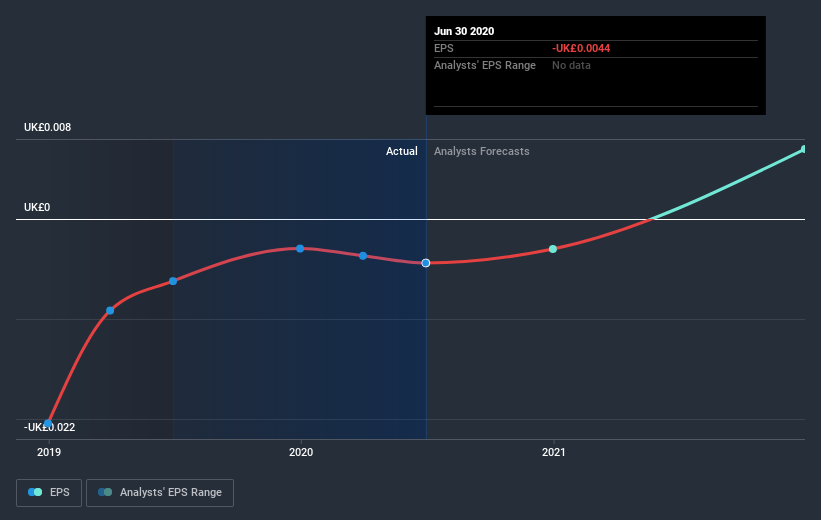Select the mid-2019 EPS data point at the shaded region edge

(x=173, y=281)
